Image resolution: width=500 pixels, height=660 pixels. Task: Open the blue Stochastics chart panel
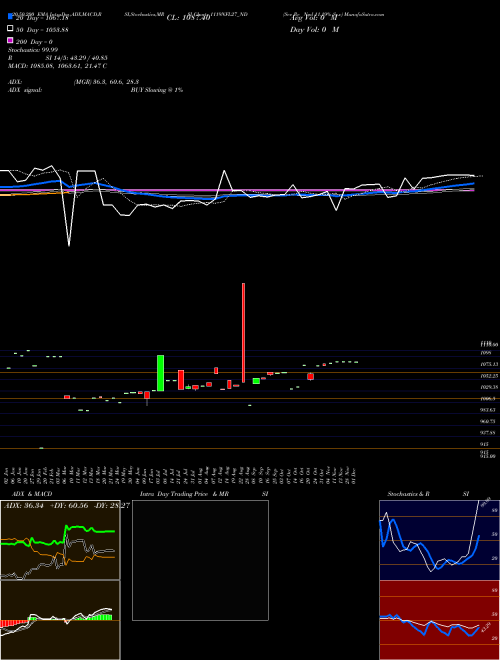pyautogui.click(x=439, y=540)
